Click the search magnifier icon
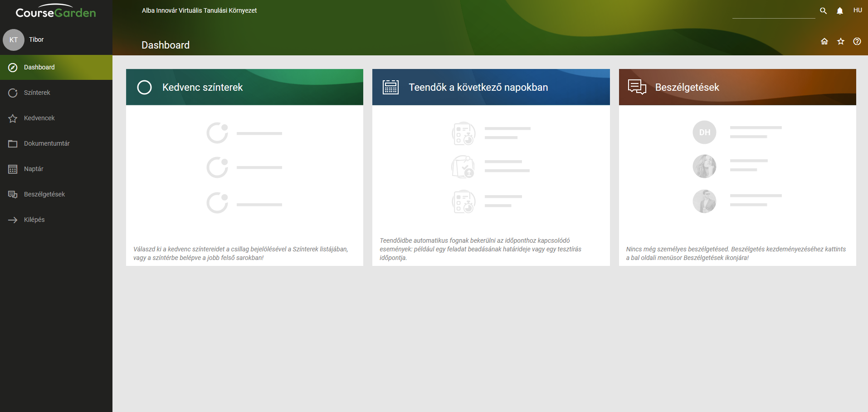 pos(823,11)
